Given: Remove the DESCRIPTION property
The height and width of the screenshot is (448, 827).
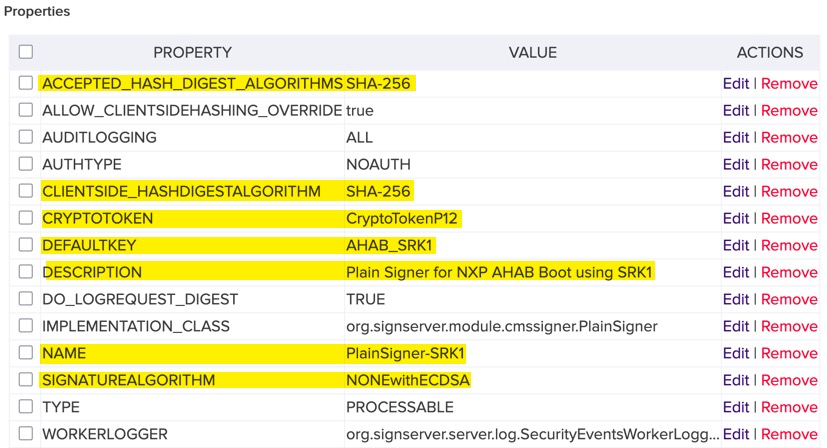Looking at the screenshot, I should click(x=789, y=272).
